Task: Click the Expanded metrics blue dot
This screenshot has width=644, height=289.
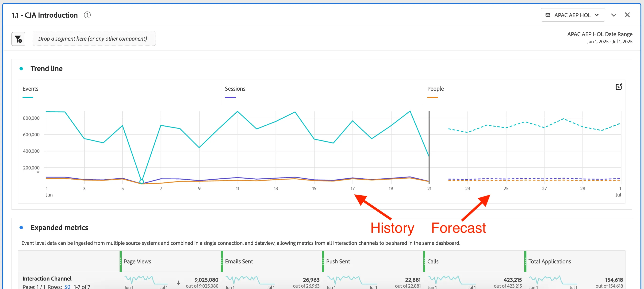Action: pos(21,227)
